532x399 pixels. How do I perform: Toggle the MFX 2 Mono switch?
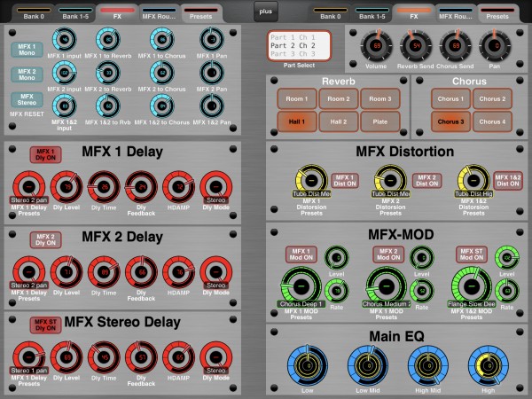point(27,74)
